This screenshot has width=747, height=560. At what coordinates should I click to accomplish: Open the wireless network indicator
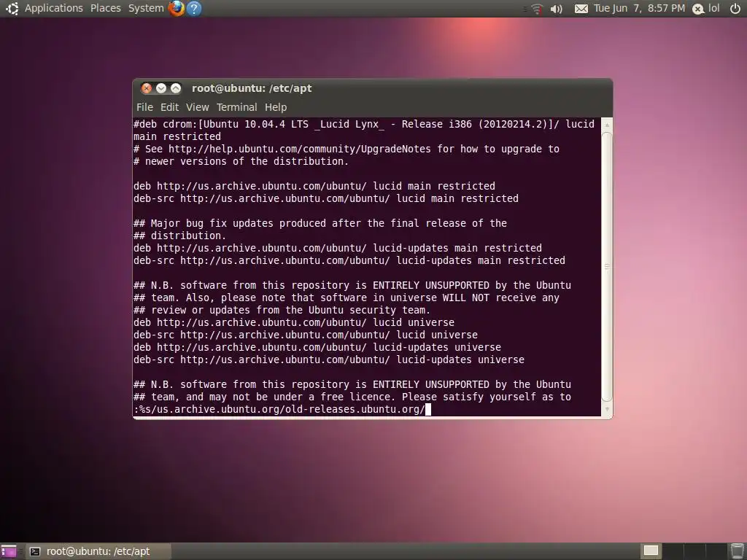click(537, 9)
